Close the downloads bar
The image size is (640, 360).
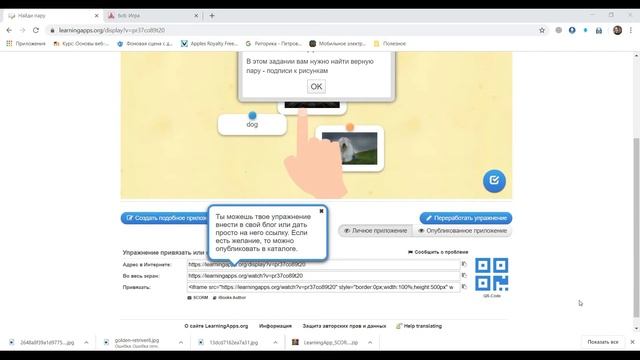point(632,342)
